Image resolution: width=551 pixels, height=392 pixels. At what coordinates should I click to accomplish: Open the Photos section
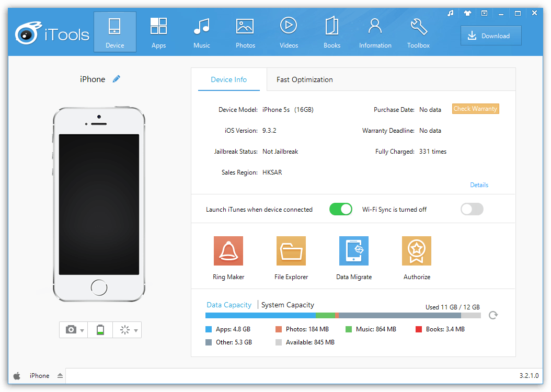[245, 32]
